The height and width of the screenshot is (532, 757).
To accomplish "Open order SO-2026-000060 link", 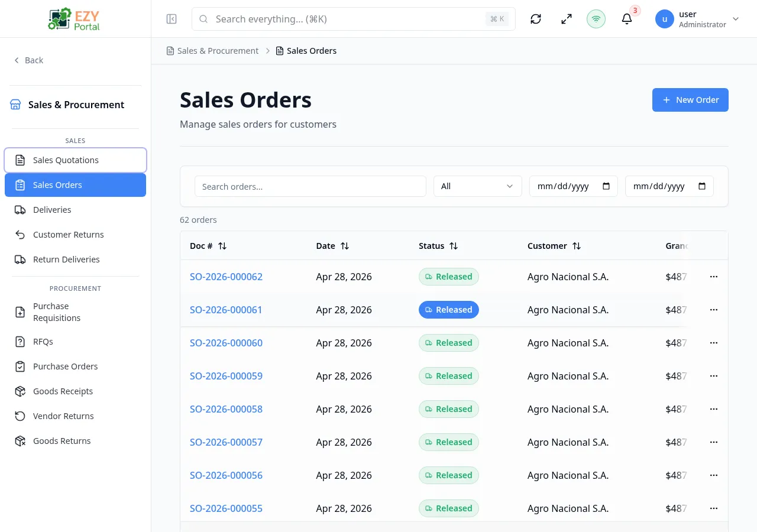I will [226, 343].
